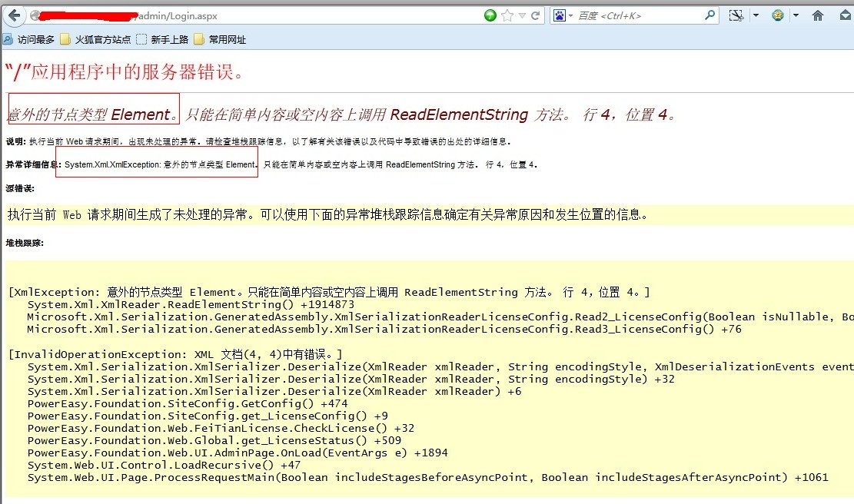The image size is (854, 504).
Task: Open the URL history dropdown arrow
Action: click(522, 15)
